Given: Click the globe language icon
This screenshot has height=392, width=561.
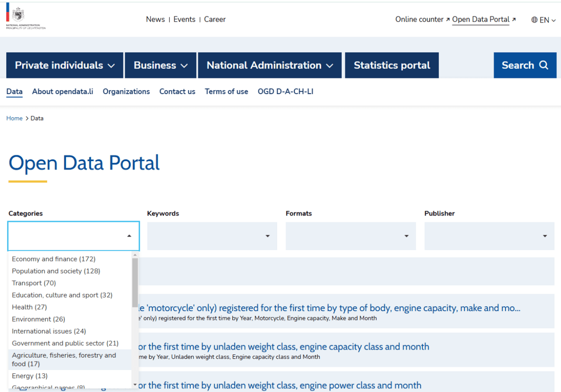Looking at the screenshot, I should click(x=534, y=20).
